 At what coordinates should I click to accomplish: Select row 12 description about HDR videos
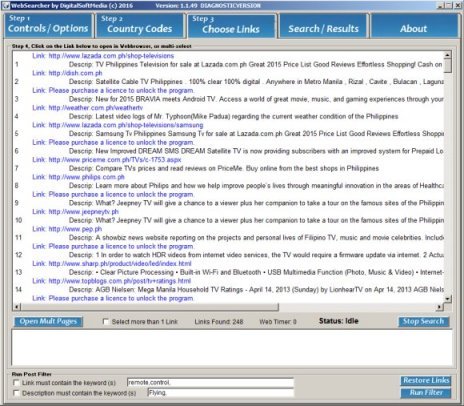pyautogui.click(x=256, y=255)
